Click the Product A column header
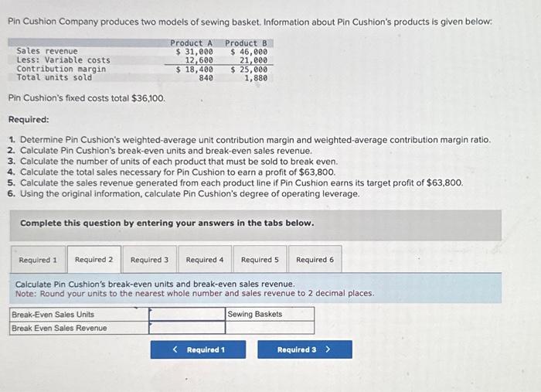The image size is (541, 392). click(191, 43)
